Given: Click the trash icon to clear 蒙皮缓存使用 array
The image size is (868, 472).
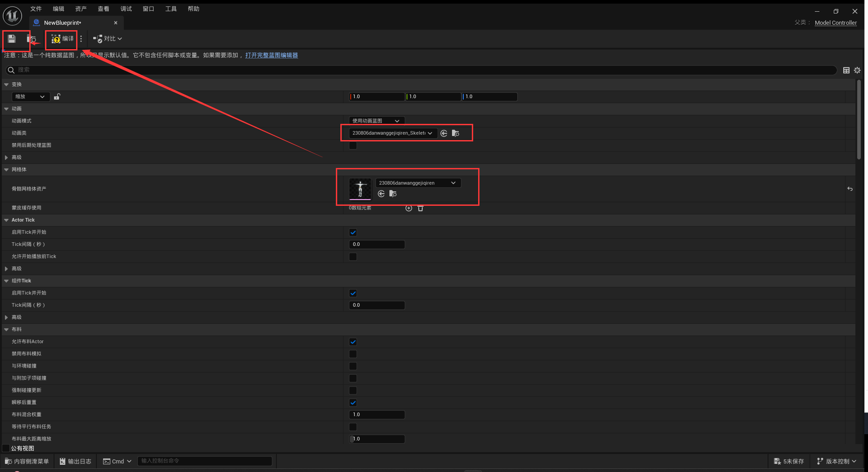Looking at the screenshot, I should point(420,208).
